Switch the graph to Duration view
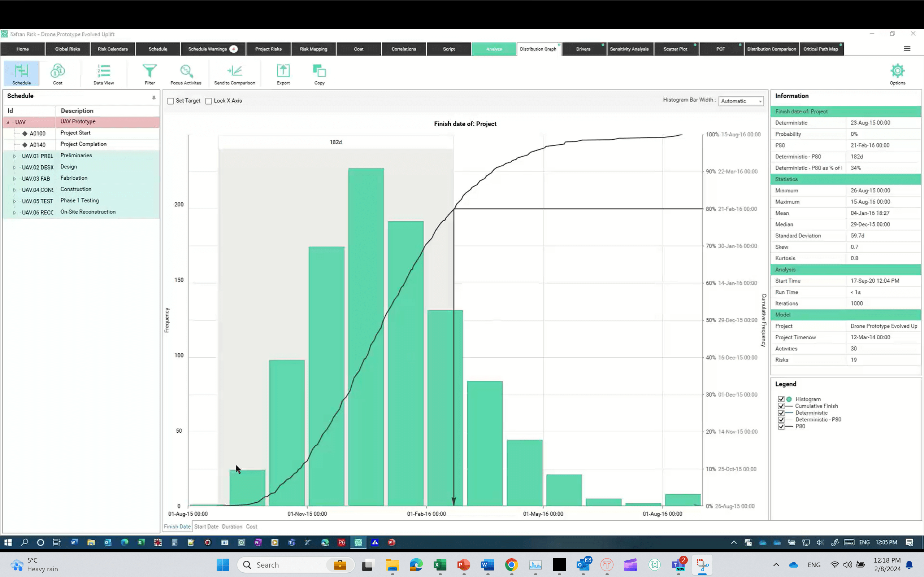This screenshot has width=924, height=577. point(232,526)
